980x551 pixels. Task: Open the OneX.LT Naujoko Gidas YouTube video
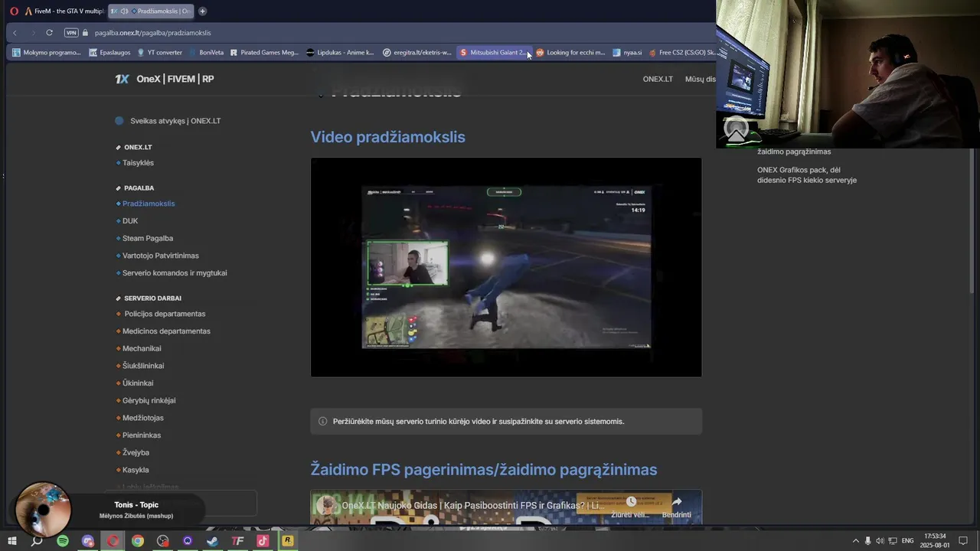click(x=473, y=506)
